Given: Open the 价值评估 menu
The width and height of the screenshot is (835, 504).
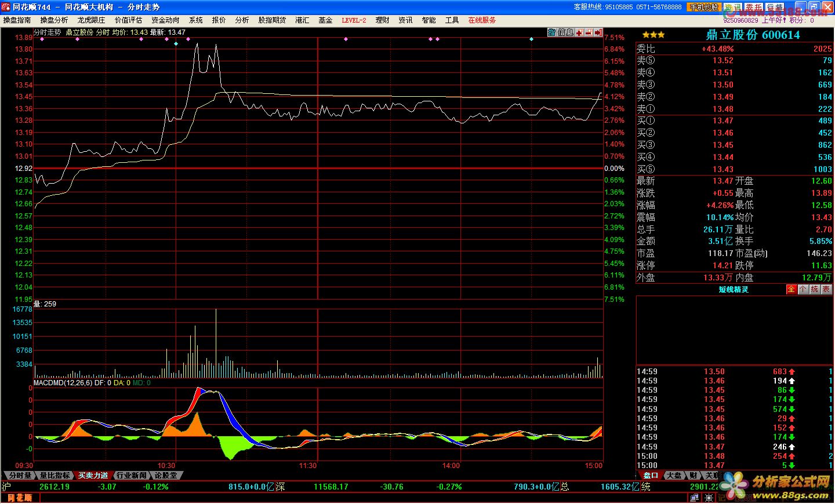Looking at the screenshot, I should (129, 20).
